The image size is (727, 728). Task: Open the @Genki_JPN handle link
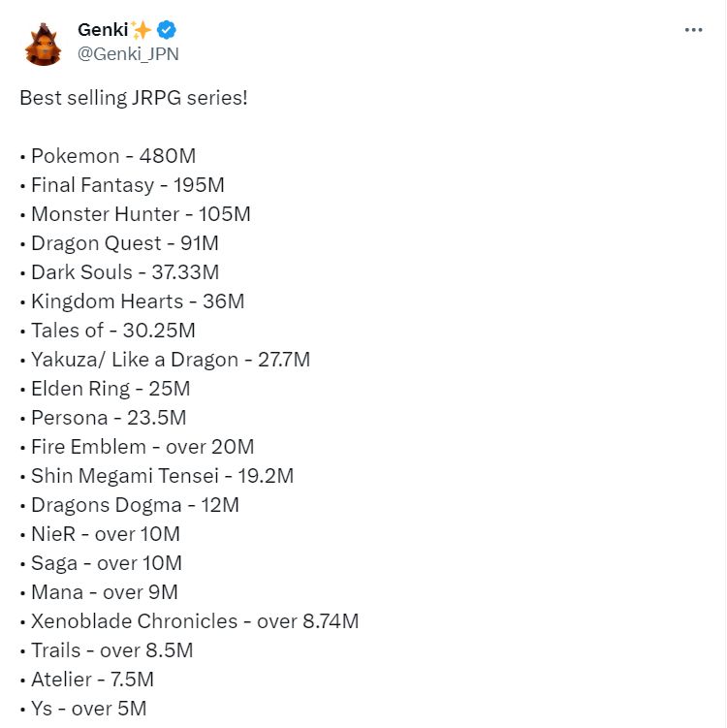pyautogui.click(x=128, y=54)
